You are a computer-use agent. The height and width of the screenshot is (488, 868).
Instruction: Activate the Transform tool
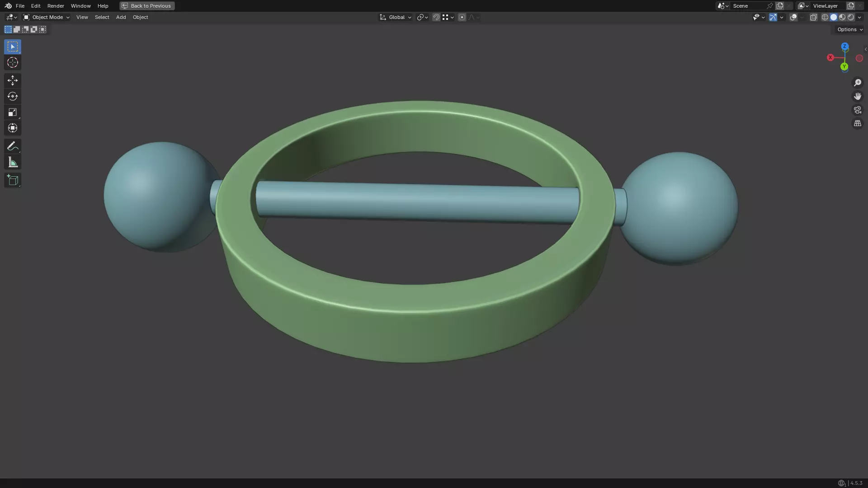[x=13, y=128]
